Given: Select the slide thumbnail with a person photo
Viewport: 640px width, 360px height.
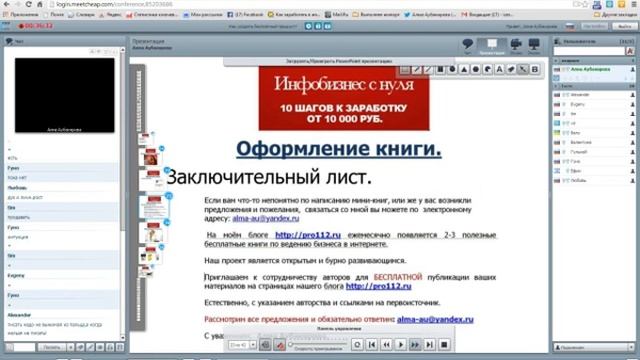Looking at the screenshot, I should pyautogui.click(x=150, y=157).
